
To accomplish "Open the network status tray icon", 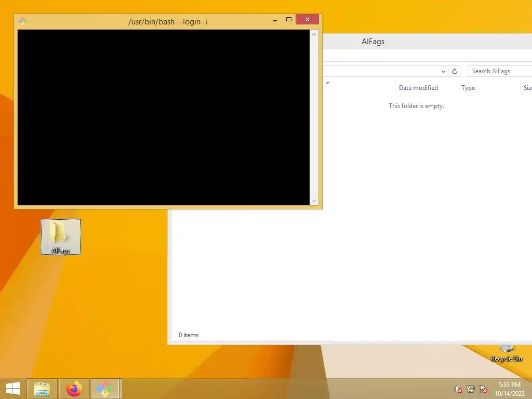I will coord(471,389).
